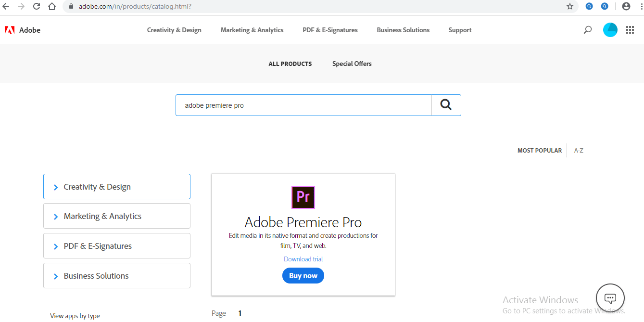Image resolution: width=644 pixels, height=322 pixels.
Task: Follow the Download trial link
Action: 303,259
